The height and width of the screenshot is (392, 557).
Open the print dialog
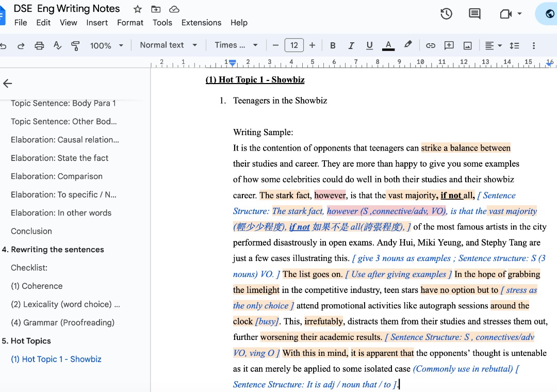pyautogui.click(x=39, y=45)
